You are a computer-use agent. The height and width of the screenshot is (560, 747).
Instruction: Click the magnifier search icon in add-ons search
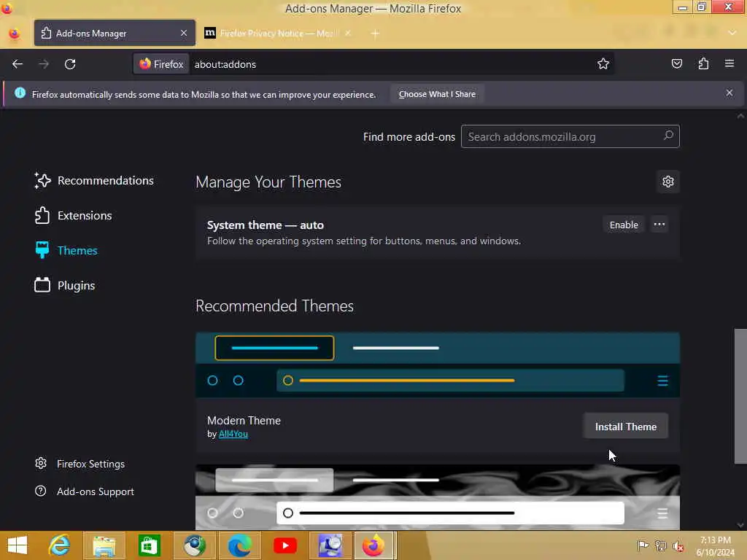click(x=668, y=135)
